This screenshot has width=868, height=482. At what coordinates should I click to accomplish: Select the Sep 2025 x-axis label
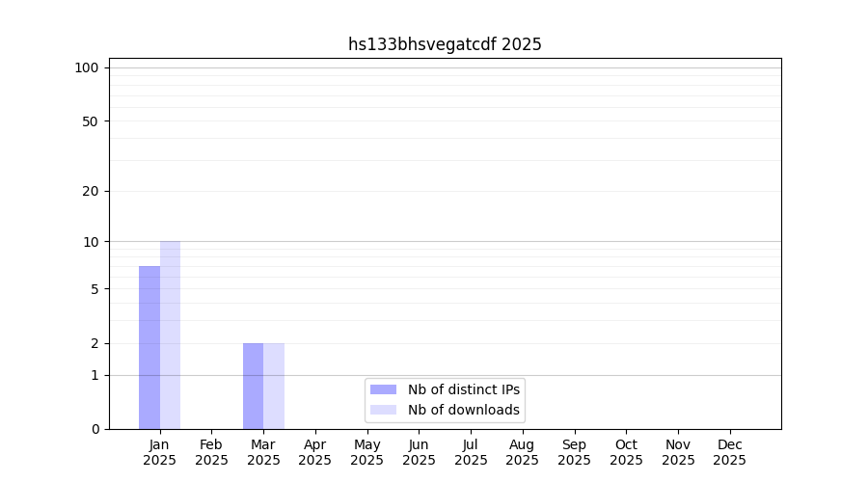pyautogui.click(x=574, y=452)
